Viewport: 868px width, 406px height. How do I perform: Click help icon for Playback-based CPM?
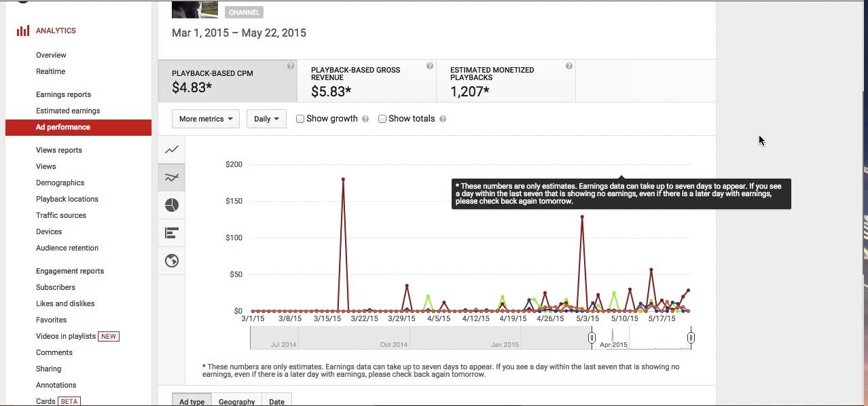pyautogui.click(x=291, y=66)
